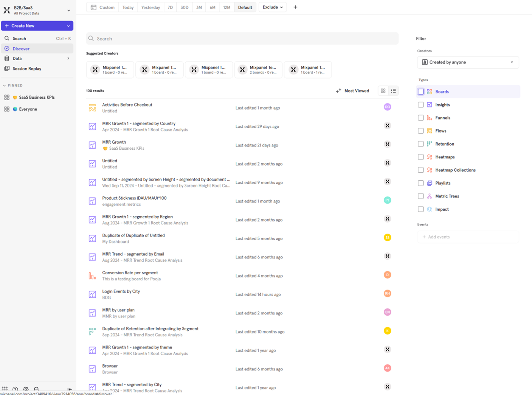Click the Add events field

(x=468, y=237)
